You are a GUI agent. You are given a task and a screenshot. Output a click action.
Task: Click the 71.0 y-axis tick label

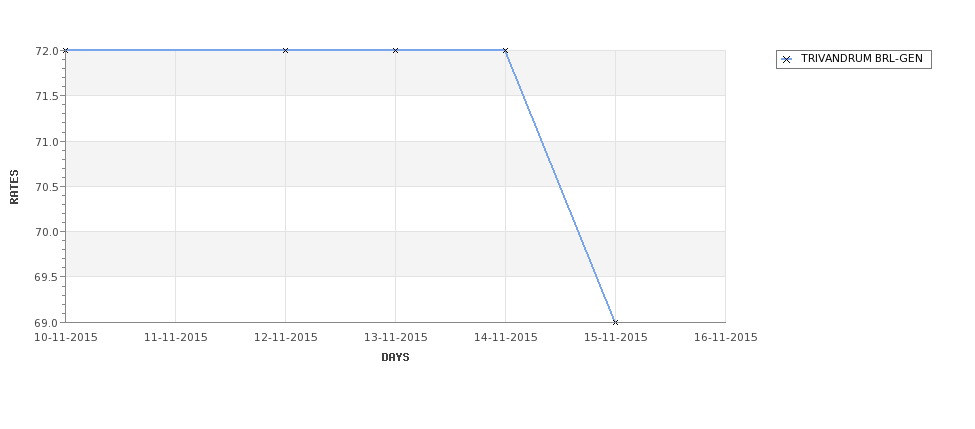click(x=47, y=142)
